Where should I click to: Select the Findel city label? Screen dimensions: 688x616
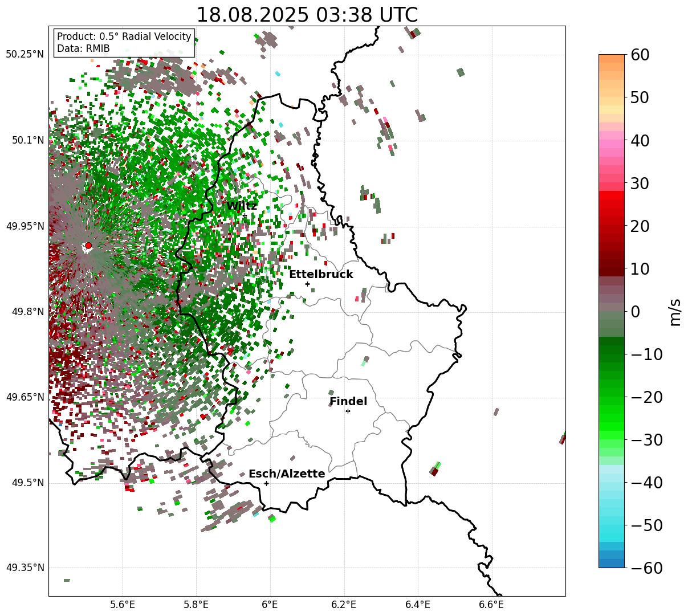(348, 402)
